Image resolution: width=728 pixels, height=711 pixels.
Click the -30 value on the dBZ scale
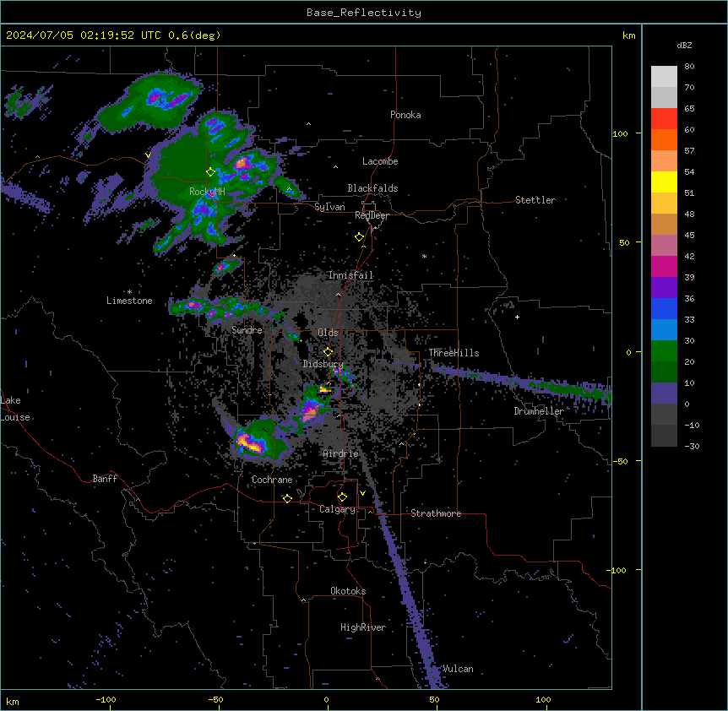(692, 446)
